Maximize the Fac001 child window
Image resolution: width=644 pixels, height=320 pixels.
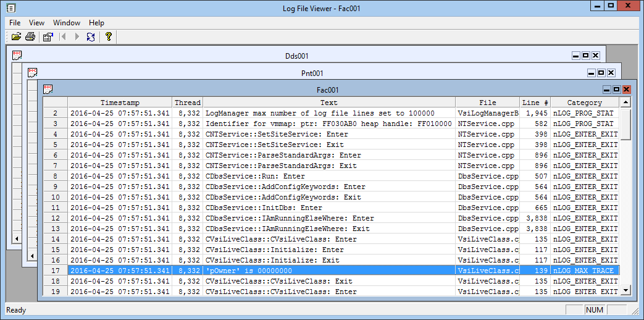(x=616, y=90)
